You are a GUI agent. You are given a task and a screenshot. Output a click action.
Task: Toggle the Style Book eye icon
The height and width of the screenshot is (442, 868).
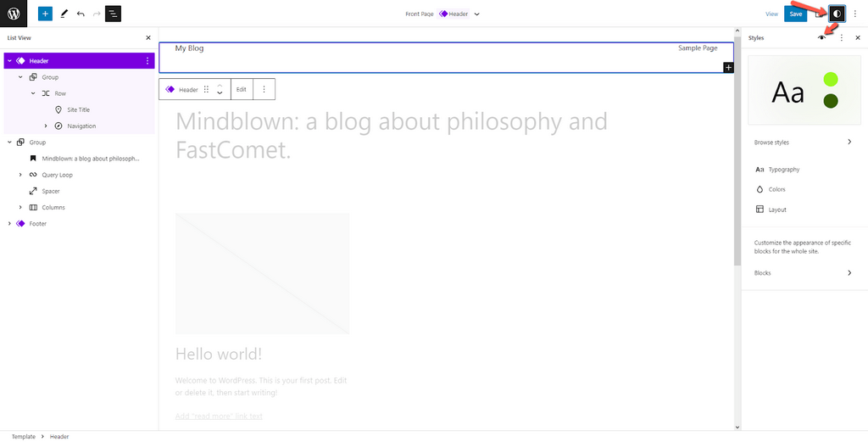click(x=821, y=38)
